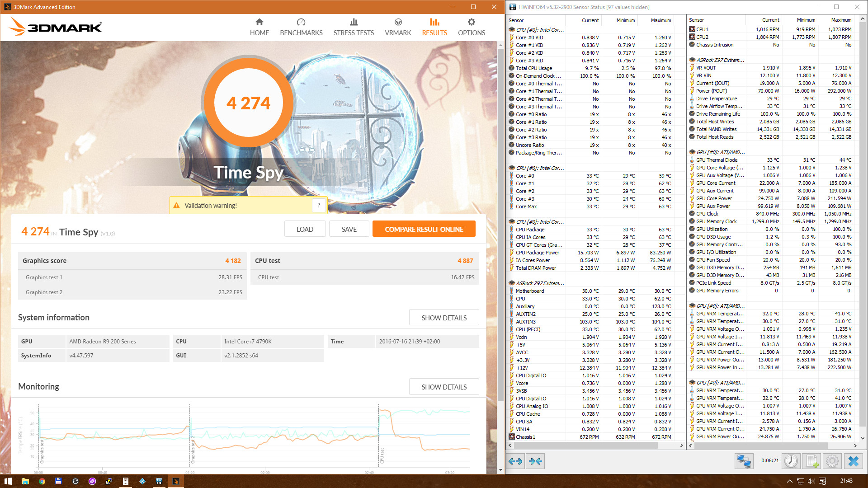Switch to 3DMark via taskbar icon
The image size is (868, 488).
(x=176, y=481)
